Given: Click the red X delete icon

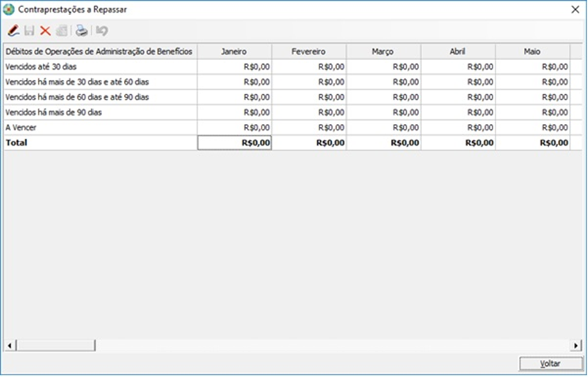Looking at the screenshot, I should click(x=45, y=31).
